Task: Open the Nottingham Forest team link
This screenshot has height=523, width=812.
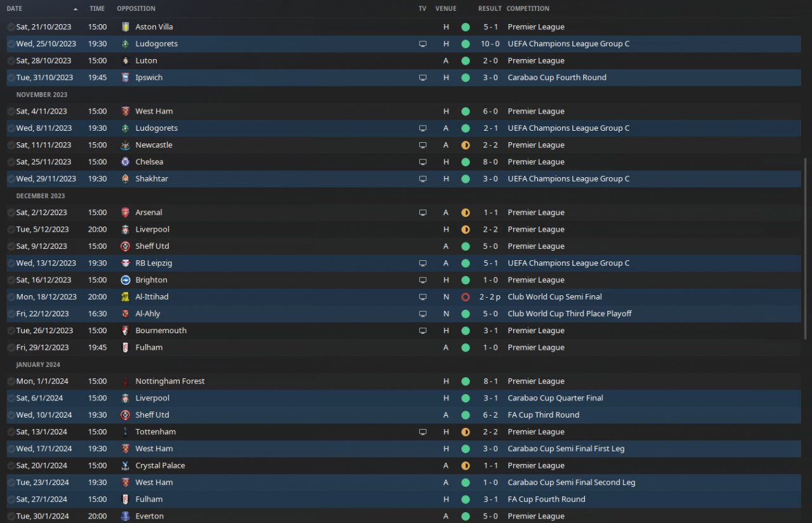Action: tap(170, 381)
